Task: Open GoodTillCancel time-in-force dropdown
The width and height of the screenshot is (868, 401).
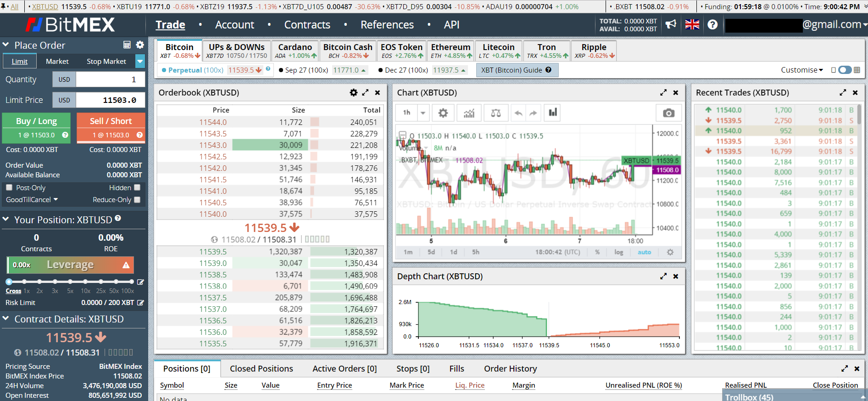Action: click(x=32, y=199)
